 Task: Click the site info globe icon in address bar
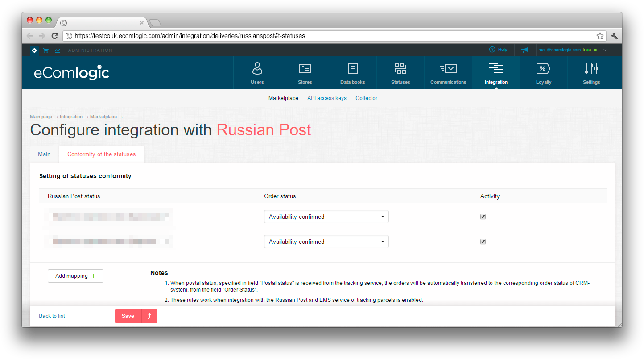[69, 36]
